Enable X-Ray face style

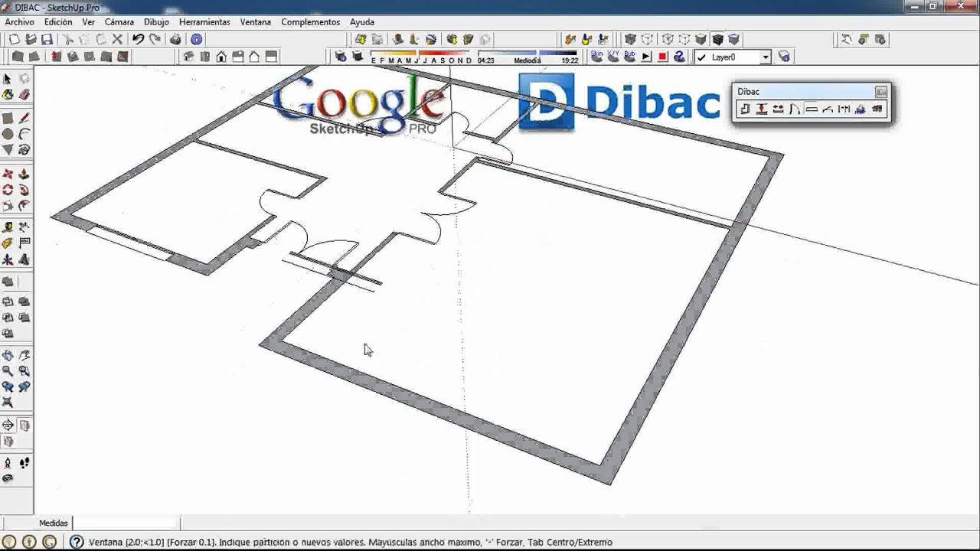[x=630, y=39]
